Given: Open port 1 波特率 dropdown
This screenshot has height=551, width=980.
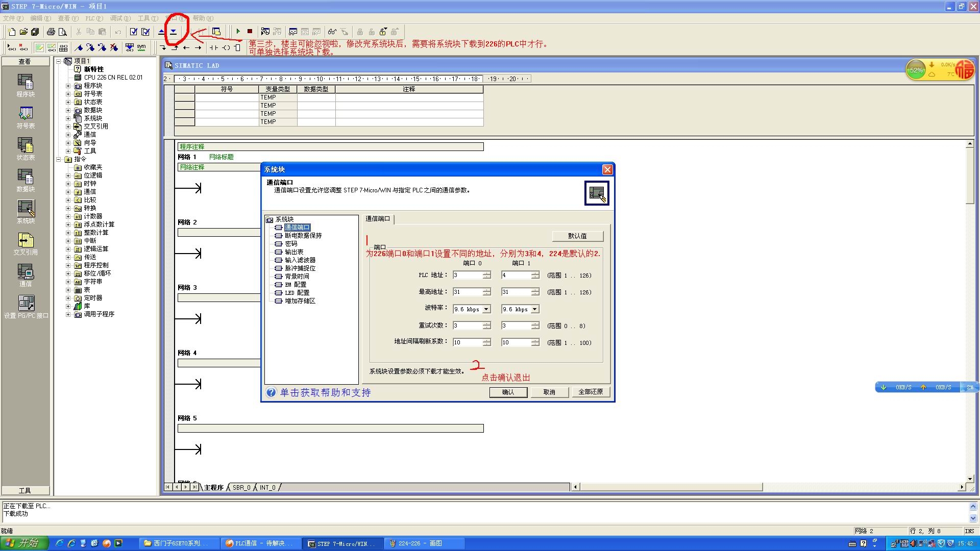Looking at the screenshot, I should (x=534, y=309).
